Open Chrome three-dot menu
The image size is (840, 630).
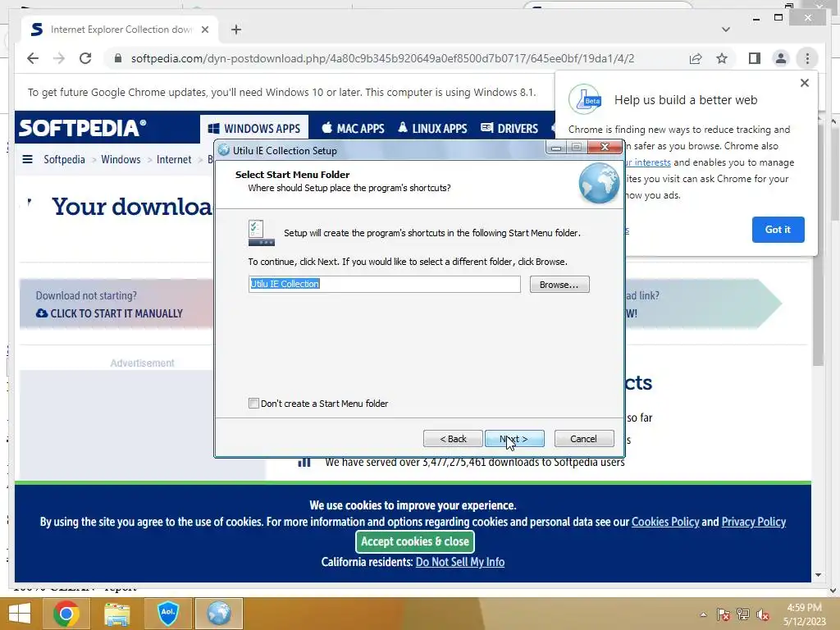[807, 58]
